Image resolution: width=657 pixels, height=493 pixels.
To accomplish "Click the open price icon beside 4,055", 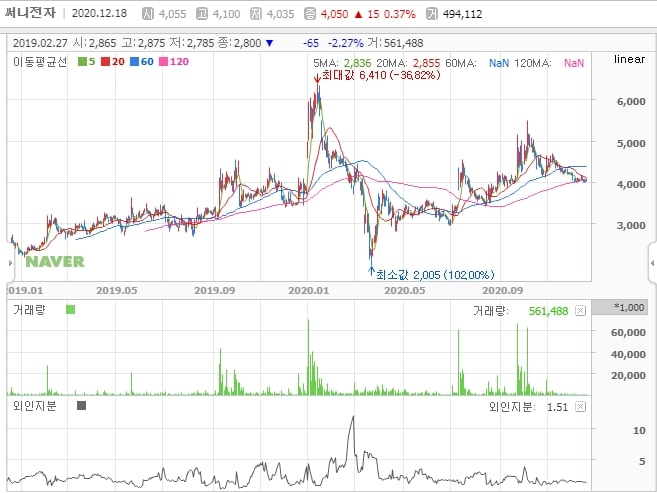I will coord(147,14).
